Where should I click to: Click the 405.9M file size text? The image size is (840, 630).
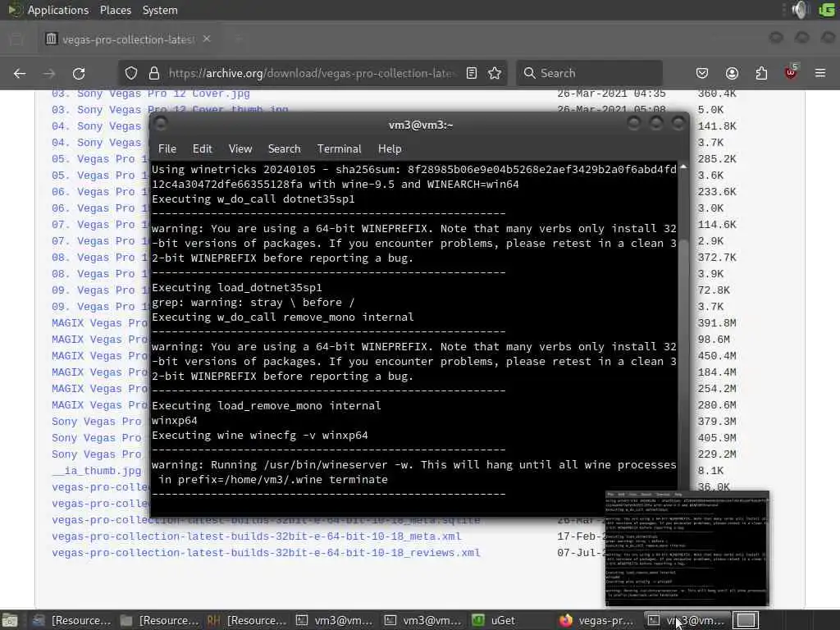717,438
